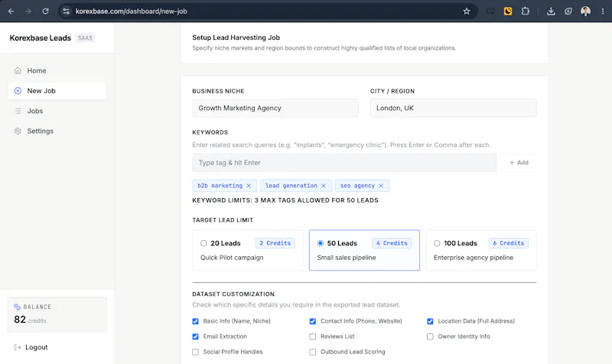Click the 2 Credits badge
The width and height of the screenshot is (612, 364).
275,243
